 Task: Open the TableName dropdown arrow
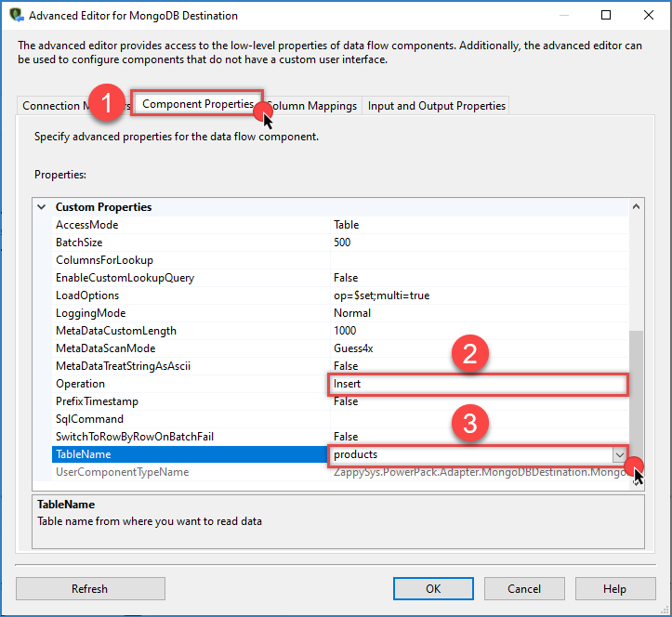click(x=619, y=454)
